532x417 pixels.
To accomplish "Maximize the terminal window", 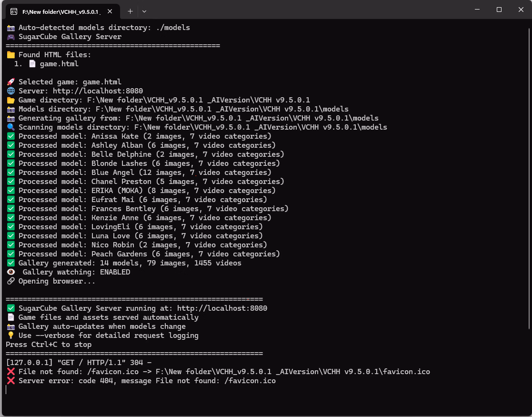I will [x=499, y=10].
